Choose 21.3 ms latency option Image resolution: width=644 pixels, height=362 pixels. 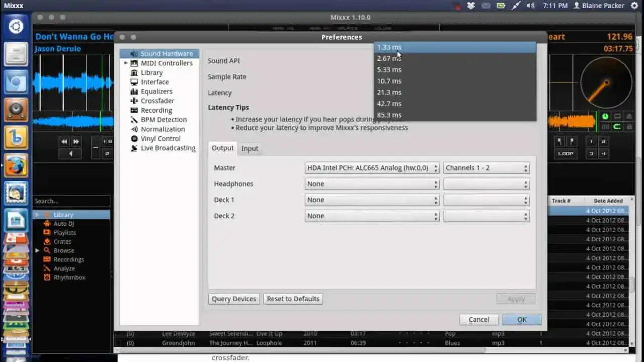point(455,93)
